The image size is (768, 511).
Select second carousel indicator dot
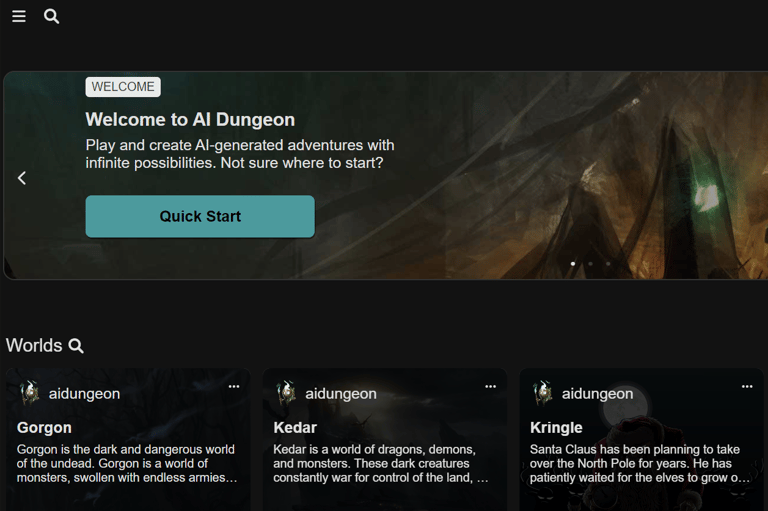click(x=590, y=264)
